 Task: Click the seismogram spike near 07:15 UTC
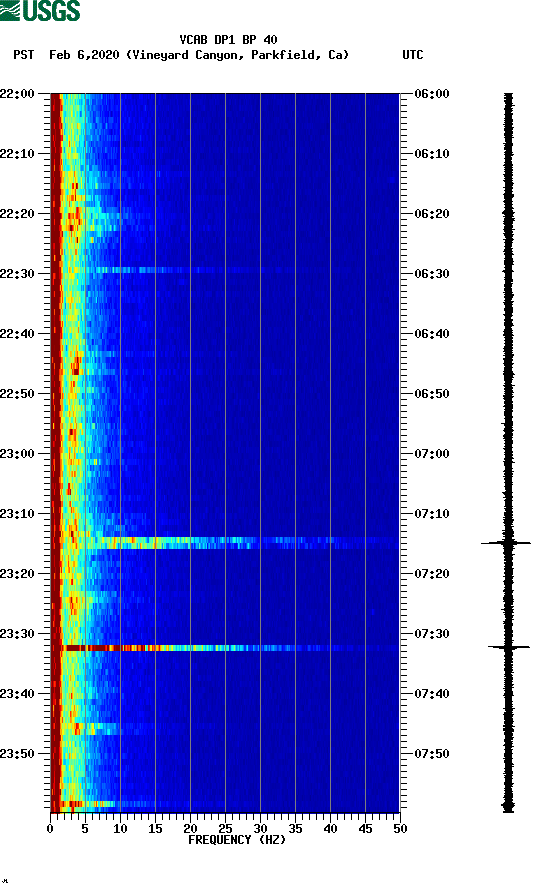coord(506,543)
